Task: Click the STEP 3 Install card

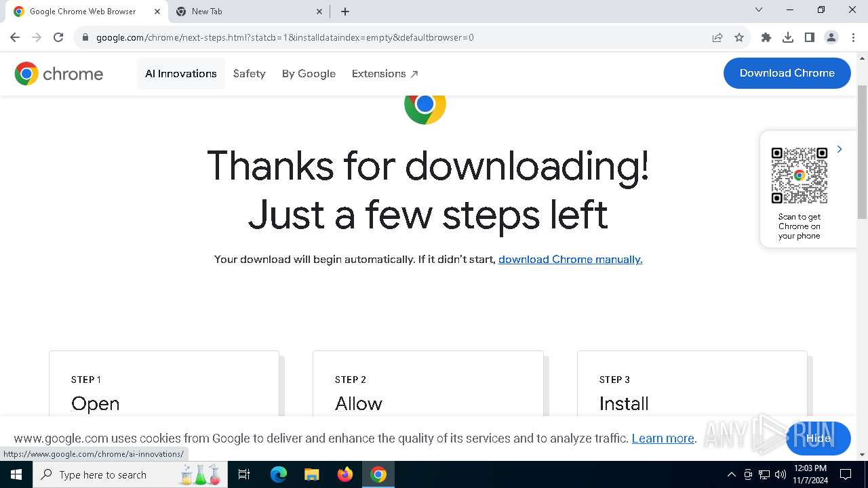Action: (692, 384)
